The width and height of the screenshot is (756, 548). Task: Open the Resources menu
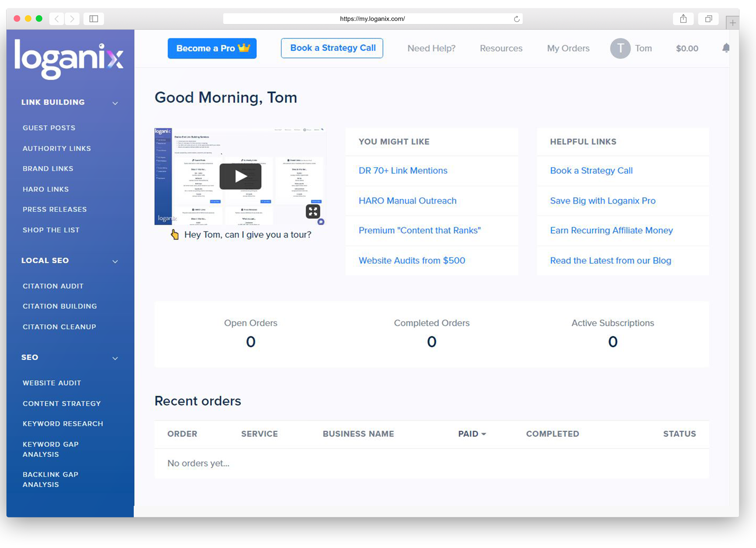point(501,49)
